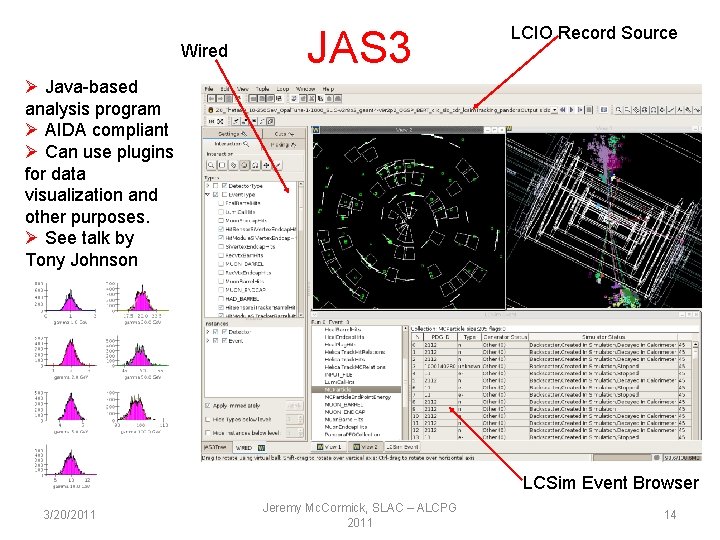Click the Generator Status column header
The image size is (720, 540).
505,337
